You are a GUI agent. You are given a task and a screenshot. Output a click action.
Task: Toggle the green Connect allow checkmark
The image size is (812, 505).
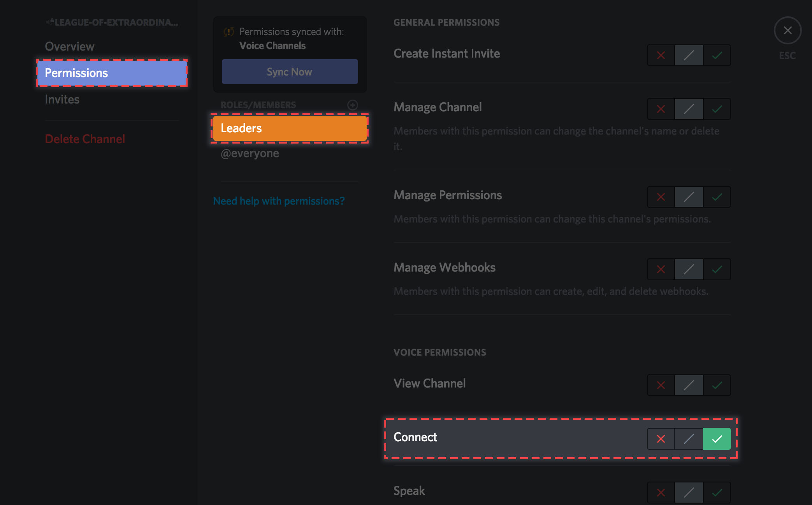[x=717, y=439]
